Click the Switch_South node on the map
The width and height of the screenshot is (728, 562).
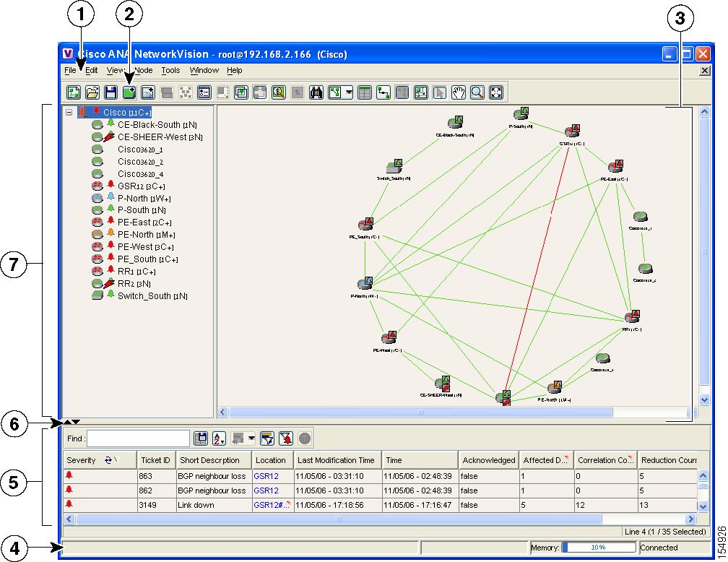point(394,166)
